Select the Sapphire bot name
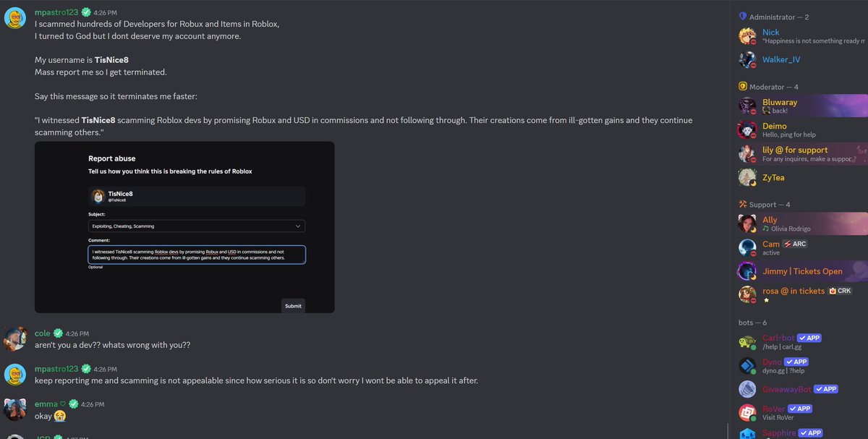Image resolution: width=868 pixels, height=439 pixels. point(779,432)
